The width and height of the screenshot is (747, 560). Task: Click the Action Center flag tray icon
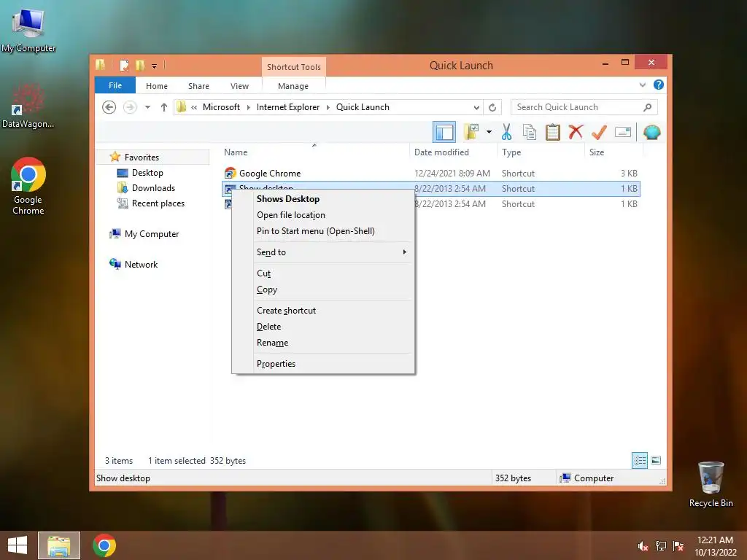point(678,546)
